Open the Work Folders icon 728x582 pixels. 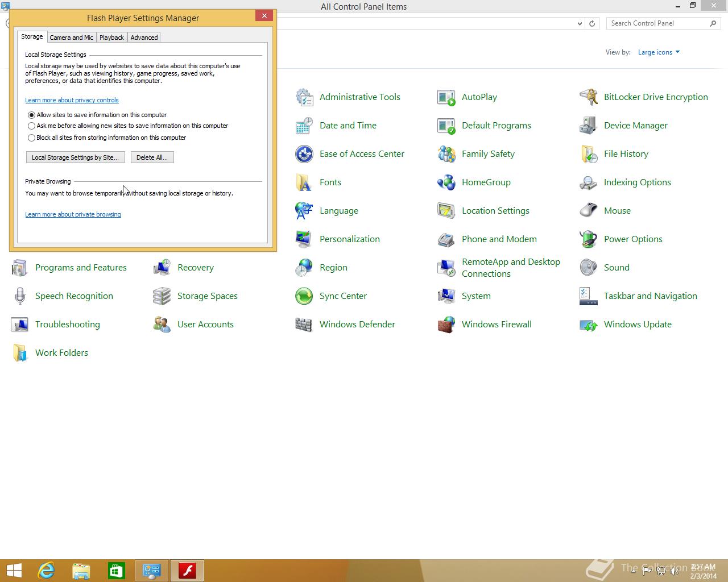click(20, 353)
